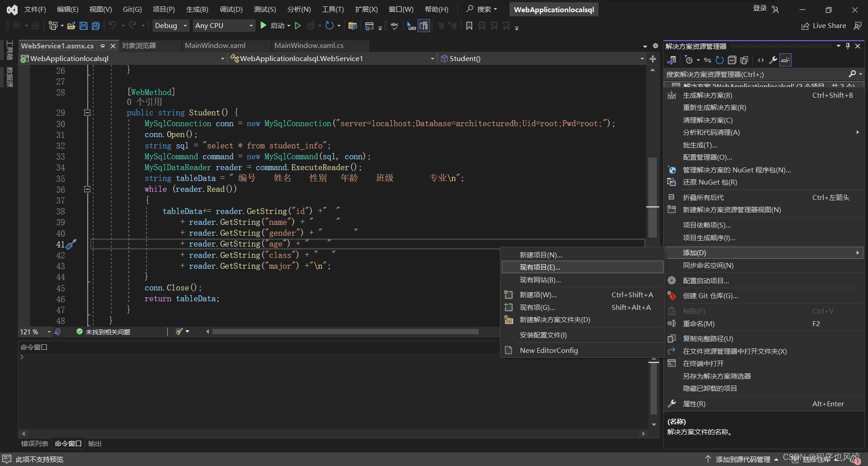Collapse the Student method at line 29
This screenshot has height=466, width=868.
87,113
